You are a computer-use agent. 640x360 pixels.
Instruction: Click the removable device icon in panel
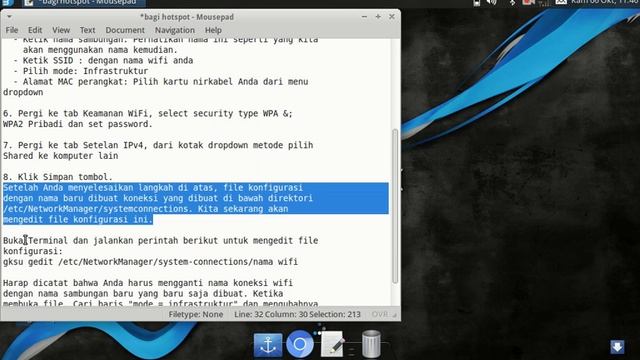[476, 3]
